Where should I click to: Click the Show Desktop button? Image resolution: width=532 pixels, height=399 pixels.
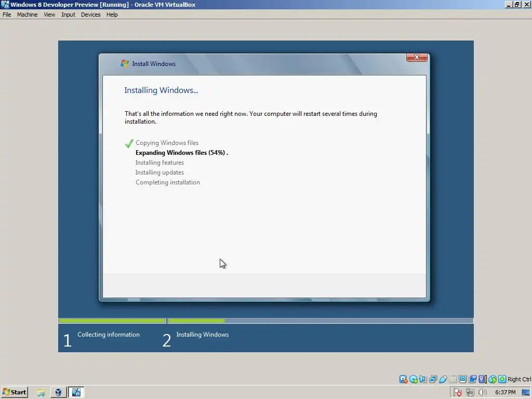(x=526, y=393)
